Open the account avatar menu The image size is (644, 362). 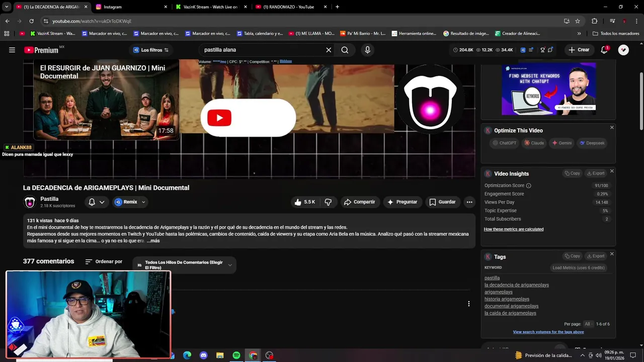coord(623,50)
